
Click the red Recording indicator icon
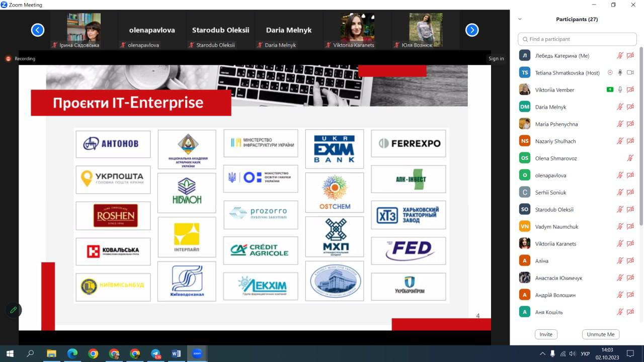click(x=8, y=59)
